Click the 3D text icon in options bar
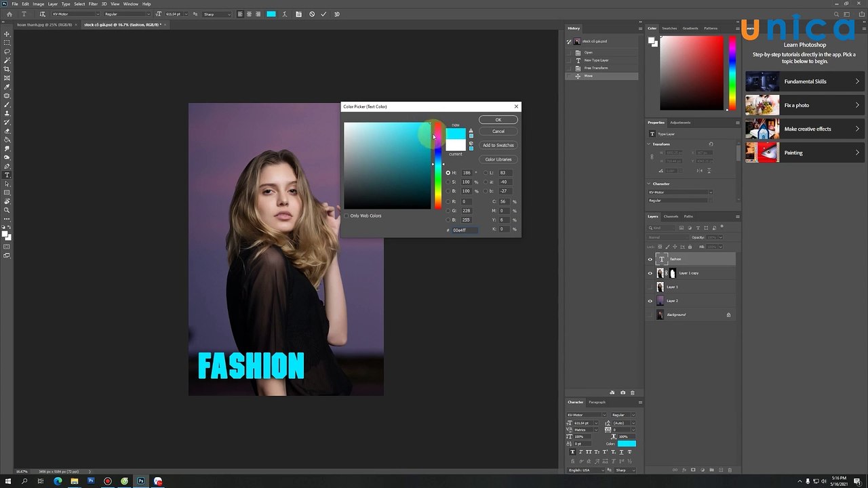 coord(336,14)
